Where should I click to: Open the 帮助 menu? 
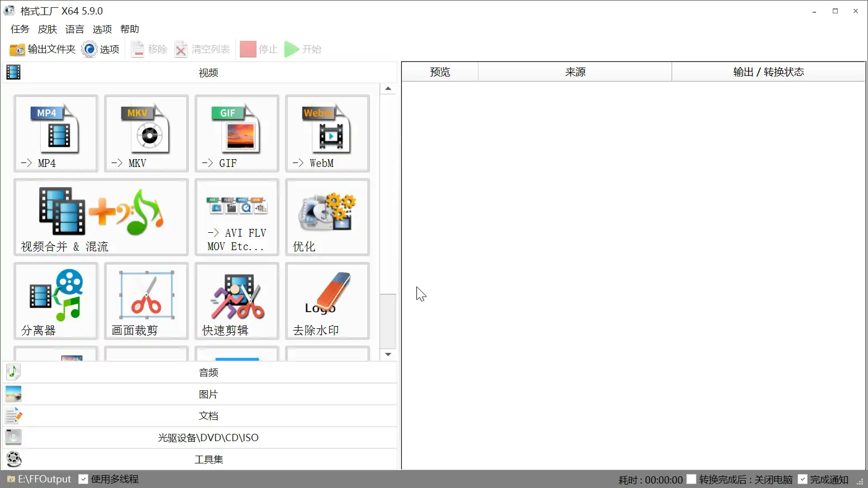(130, 29)
